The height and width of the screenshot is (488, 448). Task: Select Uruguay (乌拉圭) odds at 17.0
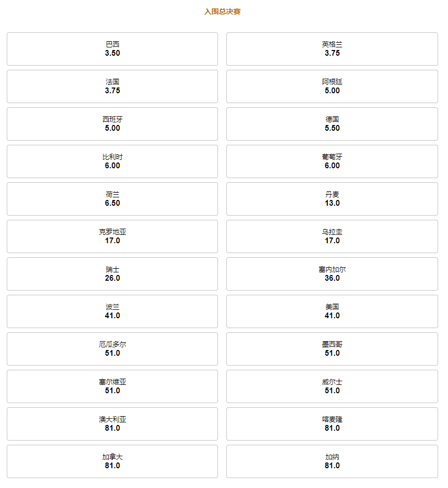tap(332, 236)
